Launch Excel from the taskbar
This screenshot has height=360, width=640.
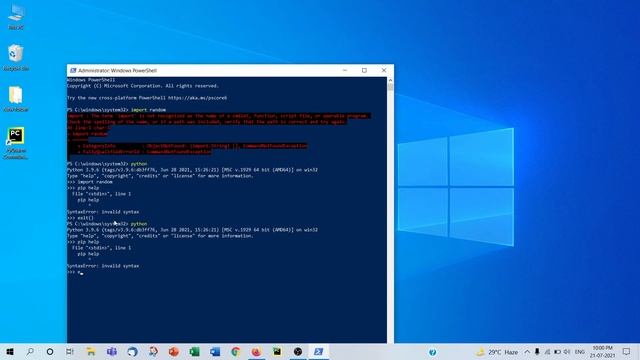click(x=194, y=351)
